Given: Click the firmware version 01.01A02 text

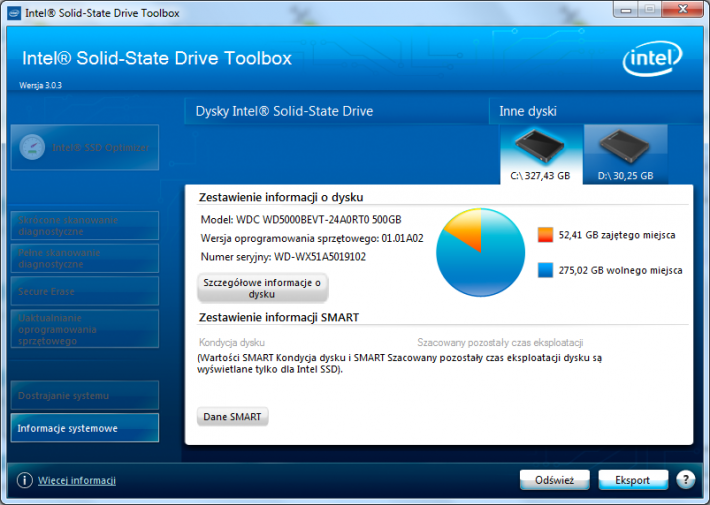Looking at the screenshot, I should pos(403,238).
